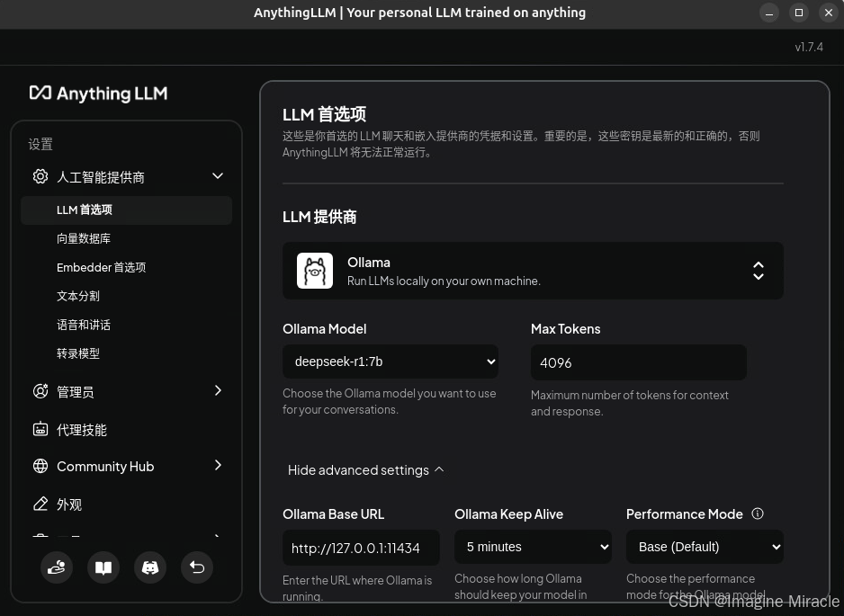This screenshot has width=844, height=616.
Task: Click the Community Hub globe icon
Action: [x=40, y=466]
